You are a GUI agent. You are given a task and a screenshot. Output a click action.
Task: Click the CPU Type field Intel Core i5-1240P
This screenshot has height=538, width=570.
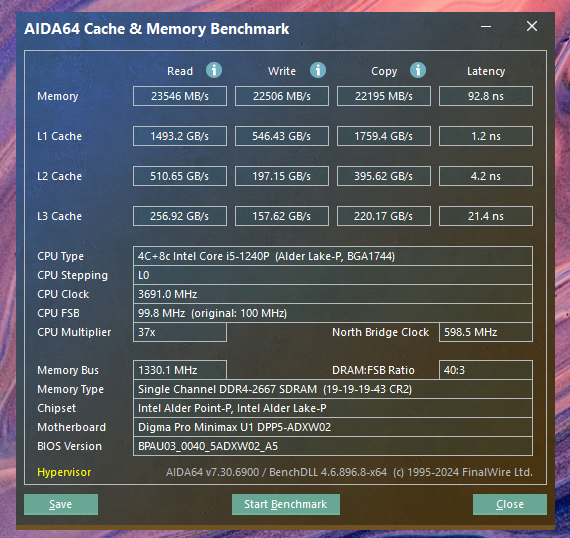(x=333, y=256)
